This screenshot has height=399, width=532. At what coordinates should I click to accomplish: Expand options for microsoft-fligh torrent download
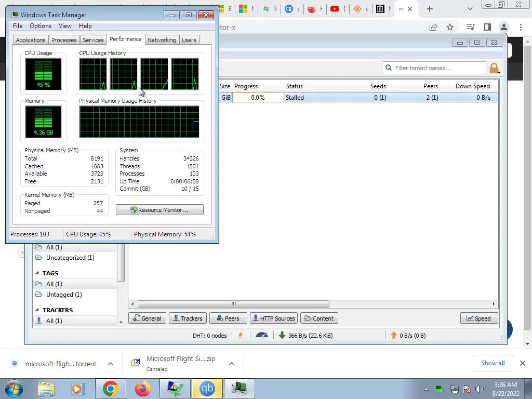tap(111, 364)
